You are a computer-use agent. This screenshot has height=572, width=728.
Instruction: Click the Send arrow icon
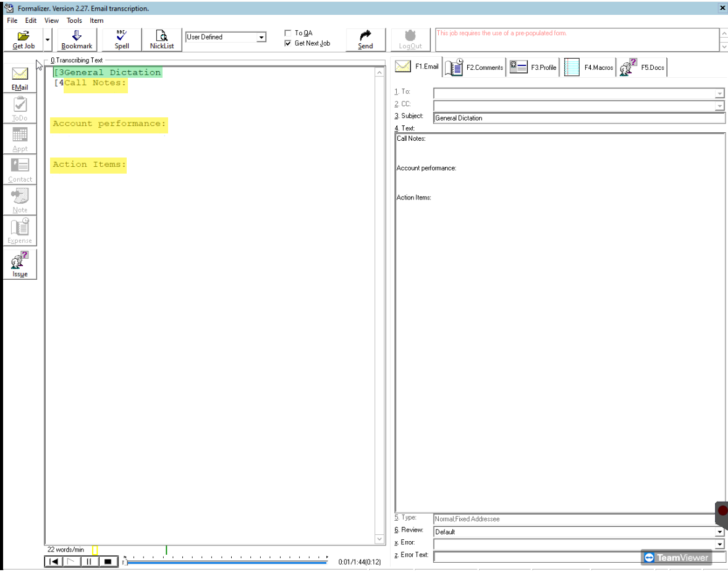[365, 36]
